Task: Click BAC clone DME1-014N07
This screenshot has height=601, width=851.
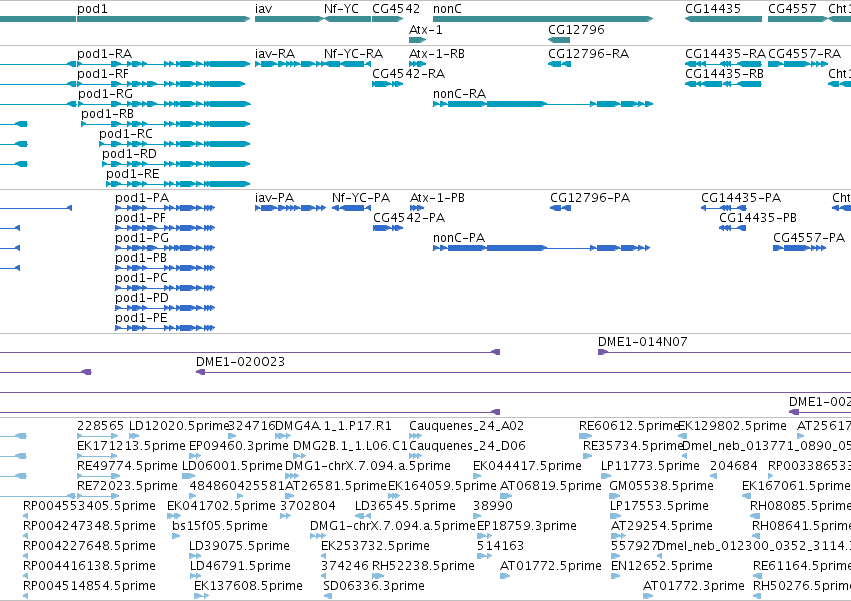Action: click(643, 342)
